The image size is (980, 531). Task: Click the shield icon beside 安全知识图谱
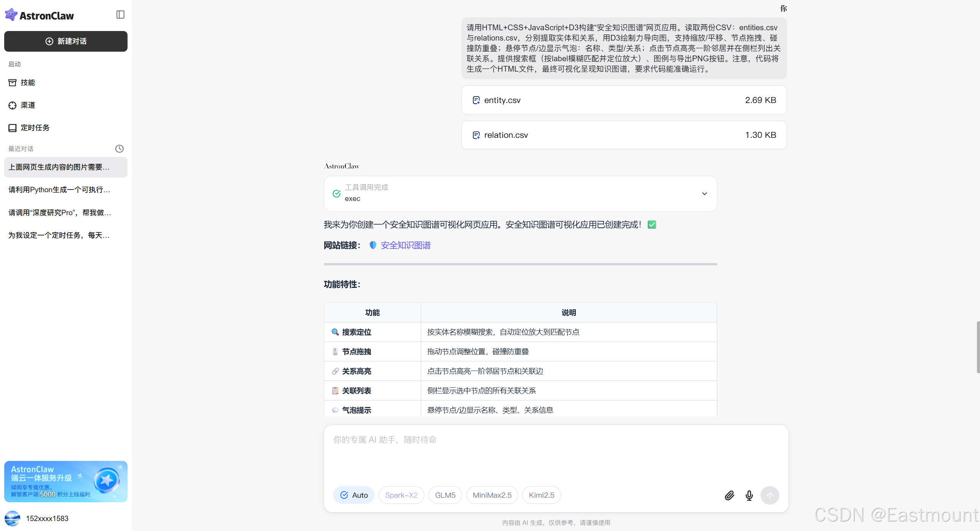coord(373,245)
